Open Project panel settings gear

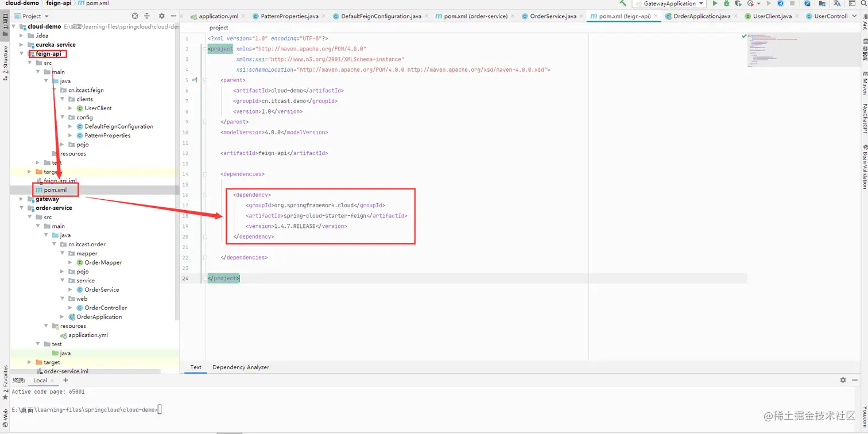(x=161, y=16)
